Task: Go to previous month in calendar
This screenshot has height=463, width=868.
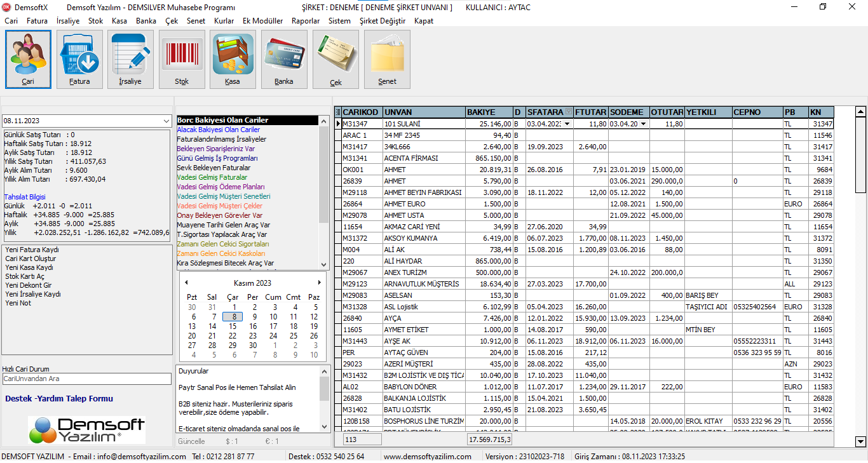Action: [x=186, y=283]
